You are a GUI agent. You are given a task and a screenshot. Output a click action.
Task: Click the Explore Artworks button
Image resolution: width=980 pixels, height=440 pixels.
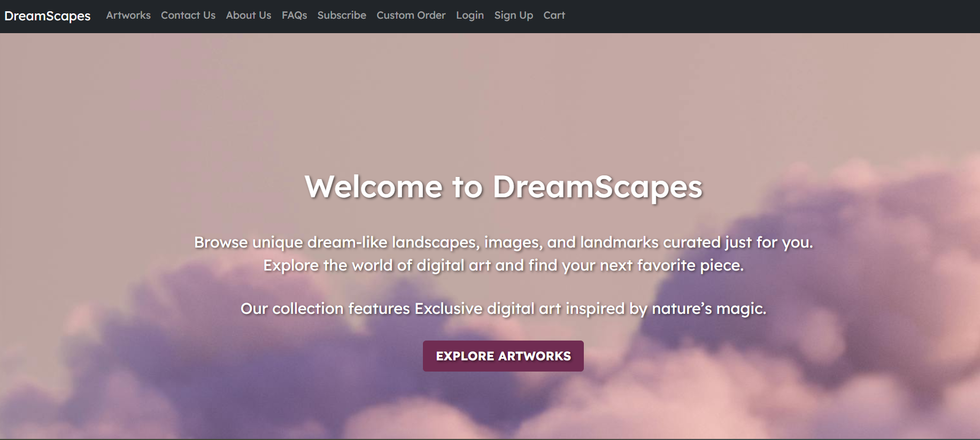pos(503,356)
